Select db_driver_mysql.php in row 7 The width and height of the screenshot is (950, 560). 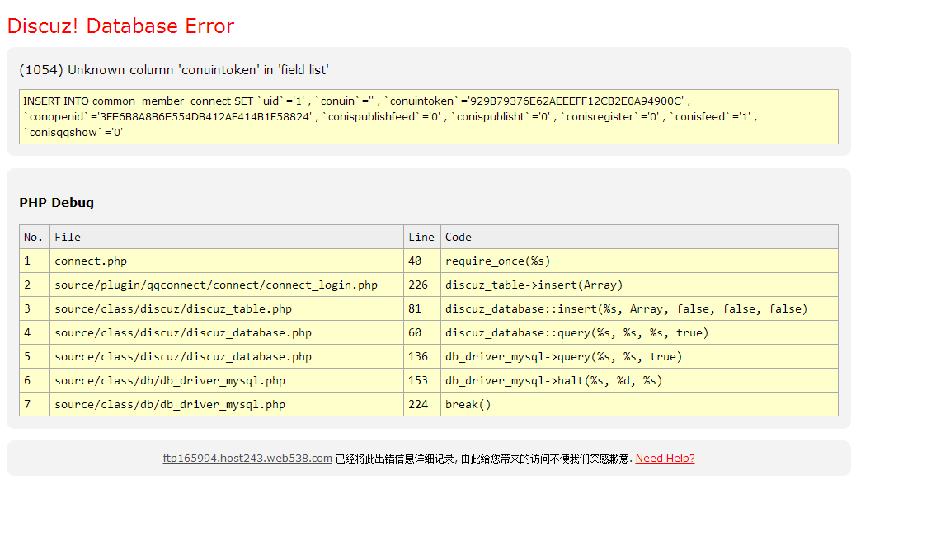pyautogui.click(x=227, y=404)
